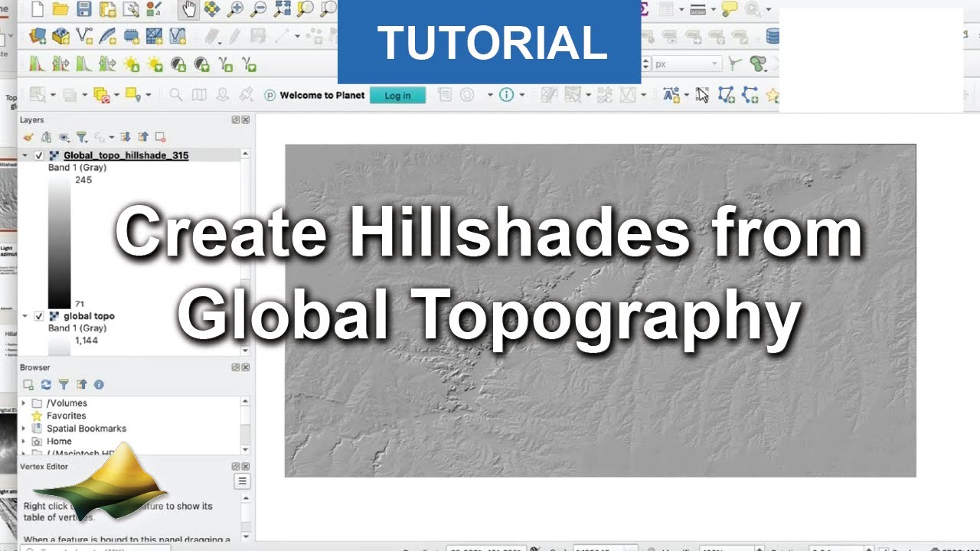Viewport: 980px width, 551px height.
Task: Click grayscale gradient legend of hillshade layer
Action: [x=59, y=241]
